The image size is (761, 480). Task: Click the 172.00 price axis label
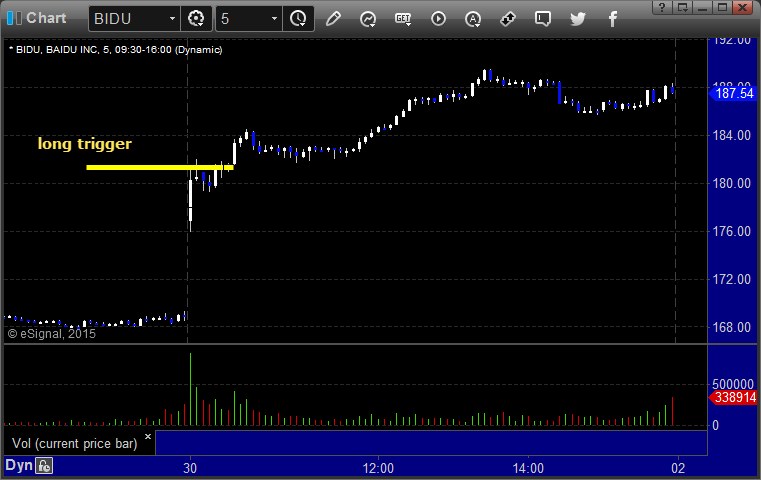(x=731, y=279)
